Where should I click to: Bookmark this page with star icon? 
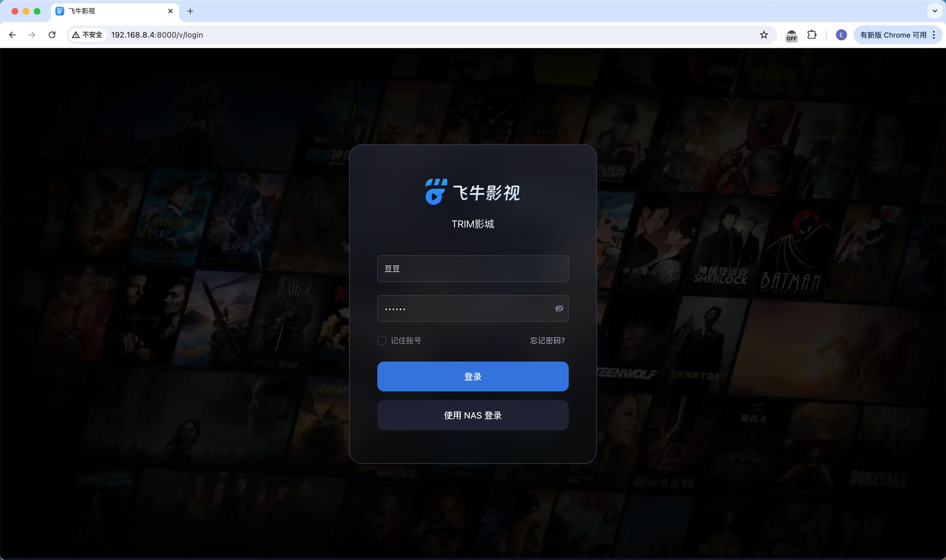[764, 35]
